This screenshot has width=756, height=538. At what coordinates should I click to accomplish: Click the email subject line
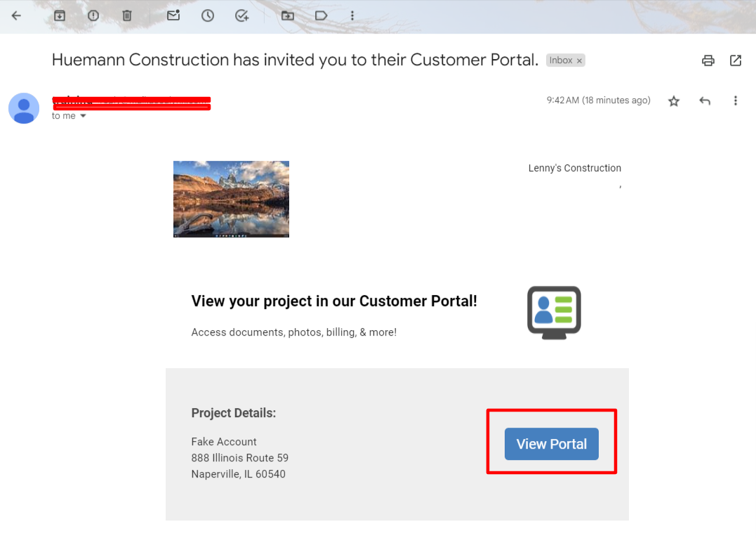tap(295, 60)
